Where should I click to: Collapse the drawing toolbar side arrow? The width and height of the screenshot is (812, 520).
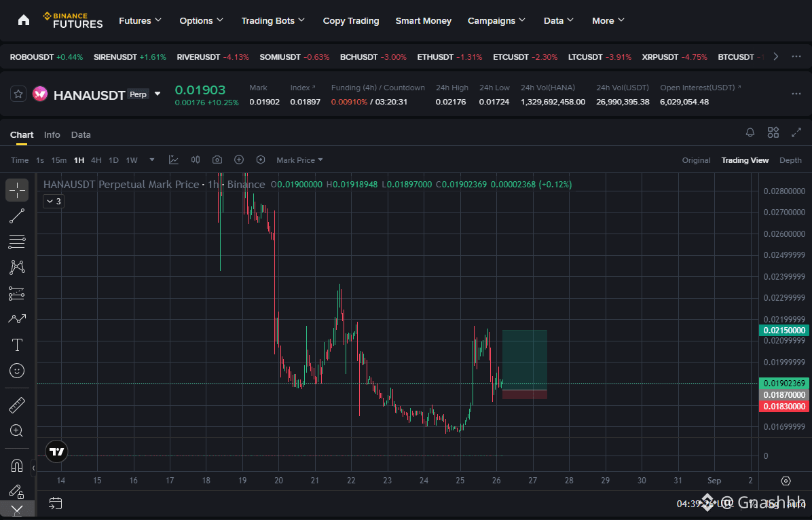(x=33, y=468)
